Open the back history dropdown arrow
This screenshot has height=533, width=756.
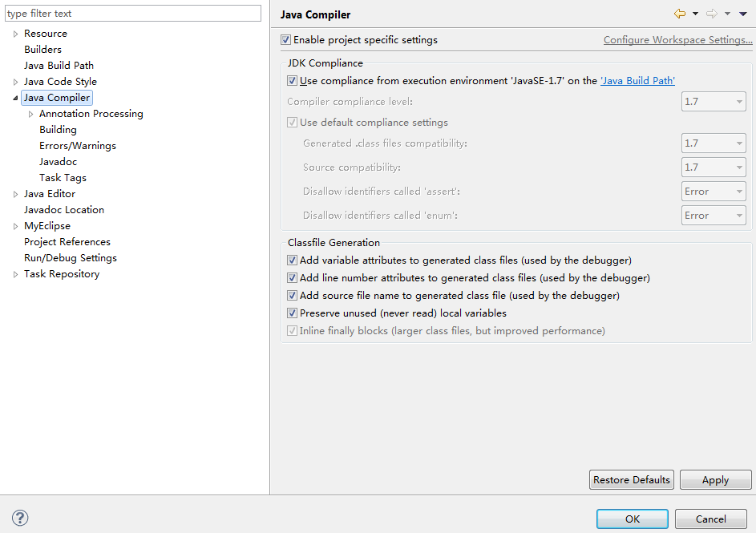(x=695, y=14)
